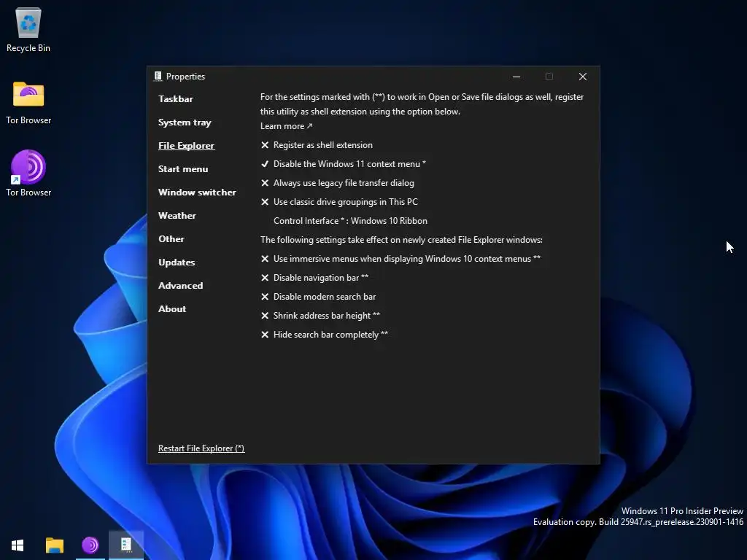
Task: Toggle Register as shell extension
Action: tap(317, 145)
